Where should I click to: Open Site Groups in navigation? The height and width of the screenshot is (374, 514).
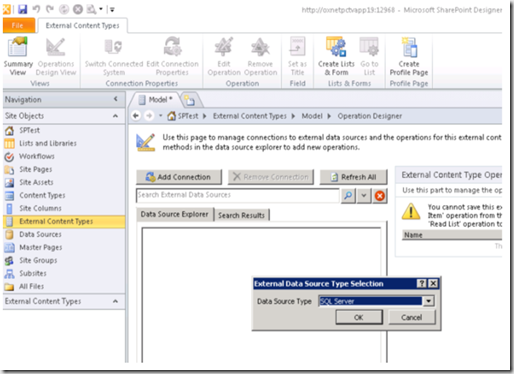tap(64, 260)
